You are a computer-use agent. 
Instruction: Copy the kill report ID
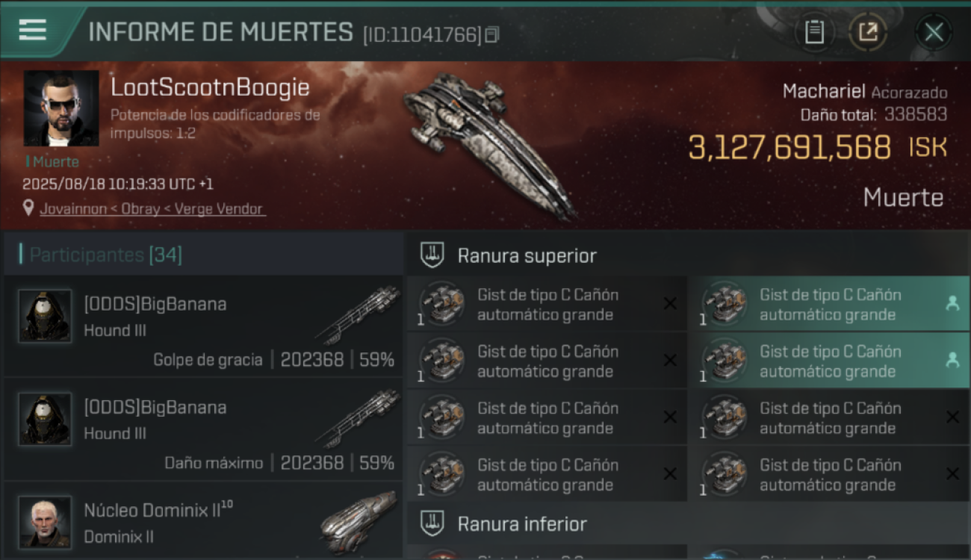(491, 34)
